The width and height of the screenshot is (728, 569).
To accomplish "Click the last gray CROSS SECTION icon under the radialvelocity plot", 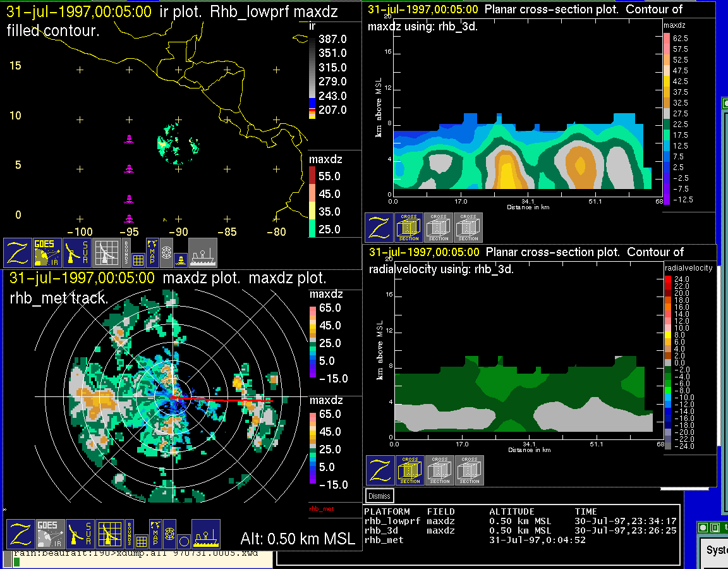I will click(470, 470).
